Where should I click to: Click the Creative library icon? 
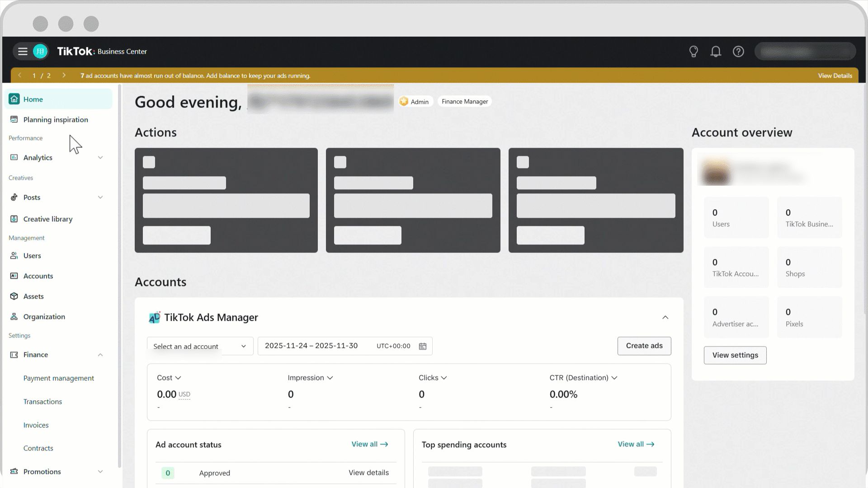(x=14, y=219)
